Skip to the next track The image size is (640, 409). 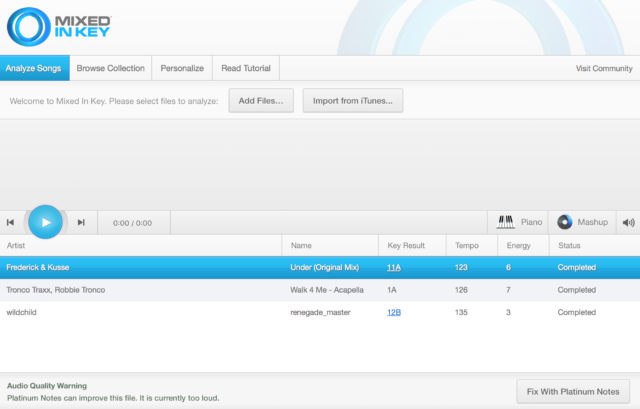coord(81,222)
